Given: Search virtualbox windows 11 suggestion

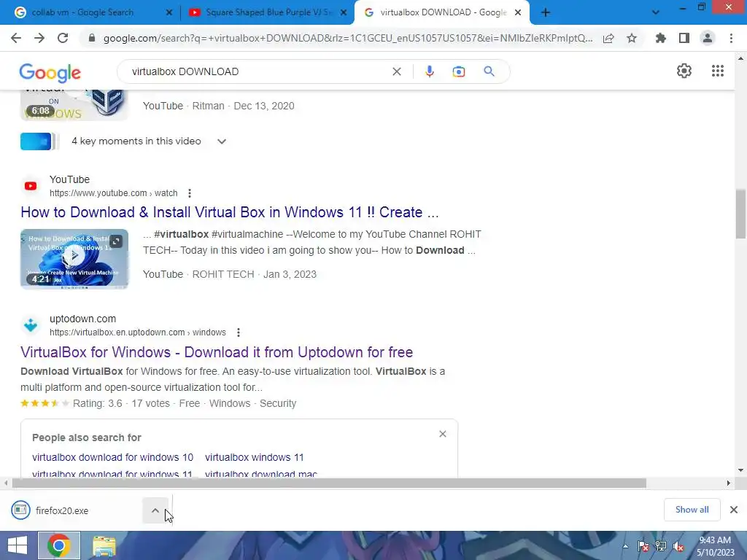Looking at the screenshot, I should pos(255,457).
